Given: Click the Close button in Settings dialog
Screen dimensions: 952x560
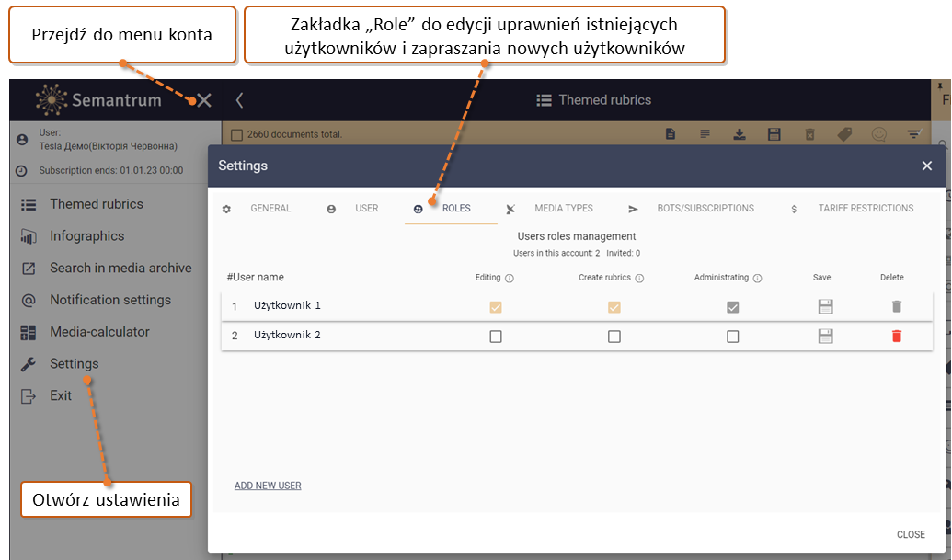Looking at the screenshot, I should click(x=911, y=534).
